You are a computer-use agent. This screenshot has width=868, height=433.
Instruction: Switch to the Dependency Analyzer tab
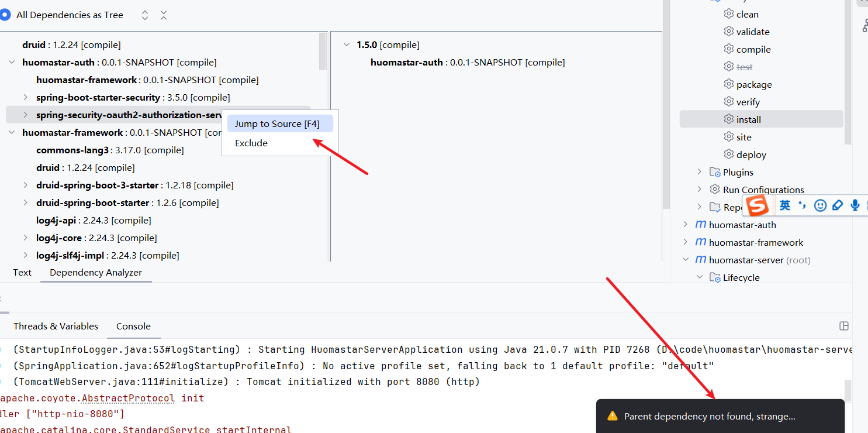[x=96, y=272]
